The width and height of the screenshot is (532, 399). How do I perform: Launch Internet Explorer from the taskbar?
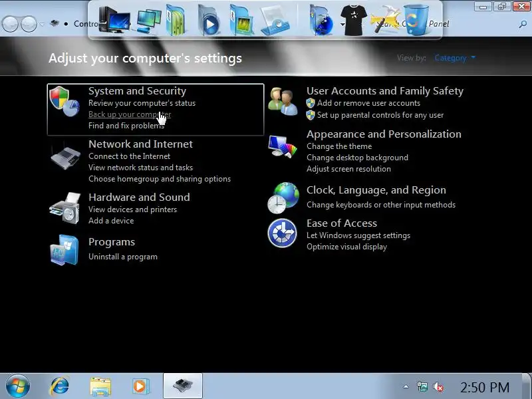coord(59,386)
